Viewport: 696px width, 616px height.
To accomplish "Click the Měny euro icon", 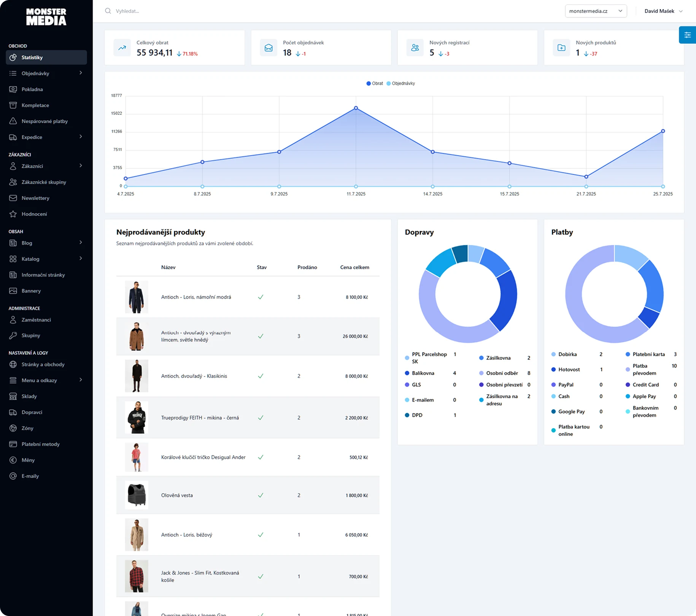I will [x=13, y=460].
